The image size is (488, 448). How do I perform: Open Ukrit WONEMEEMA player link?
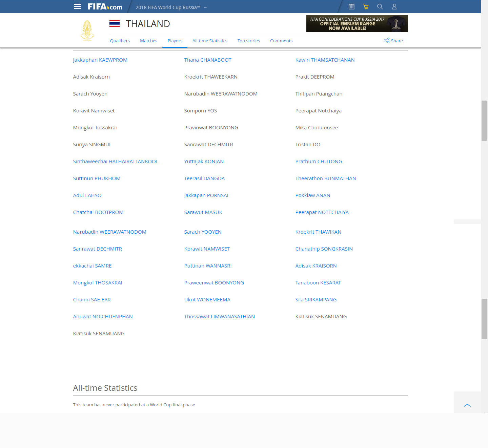pyautogui.click(x=207, y=300)
